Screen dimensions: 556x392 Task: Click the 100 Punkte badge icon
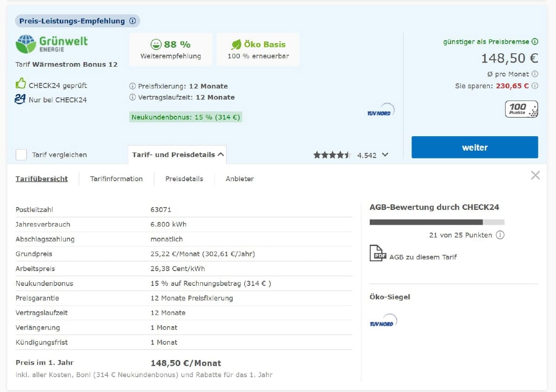coord(521,109)
